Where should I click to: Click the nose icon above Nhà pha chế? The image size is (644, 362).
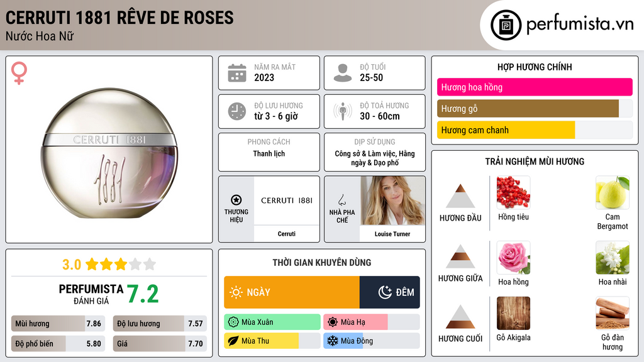(x=341, y=200)
